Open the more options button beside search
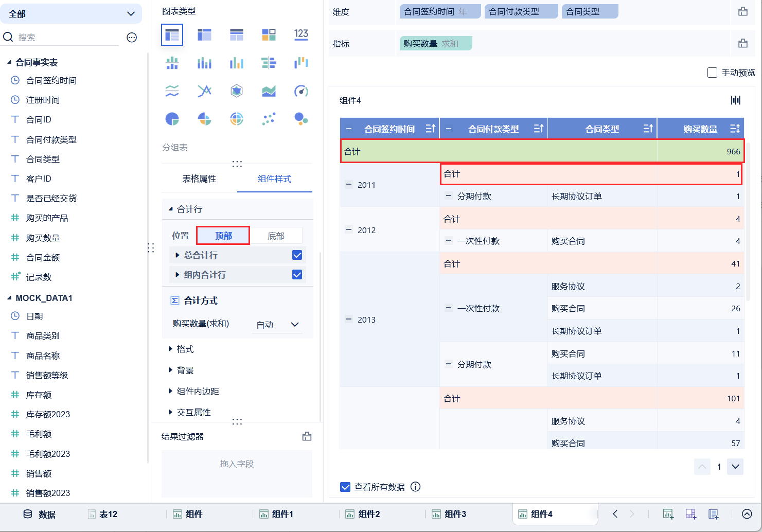The width and height of the screenshot is (762, 532). point(132,37)
